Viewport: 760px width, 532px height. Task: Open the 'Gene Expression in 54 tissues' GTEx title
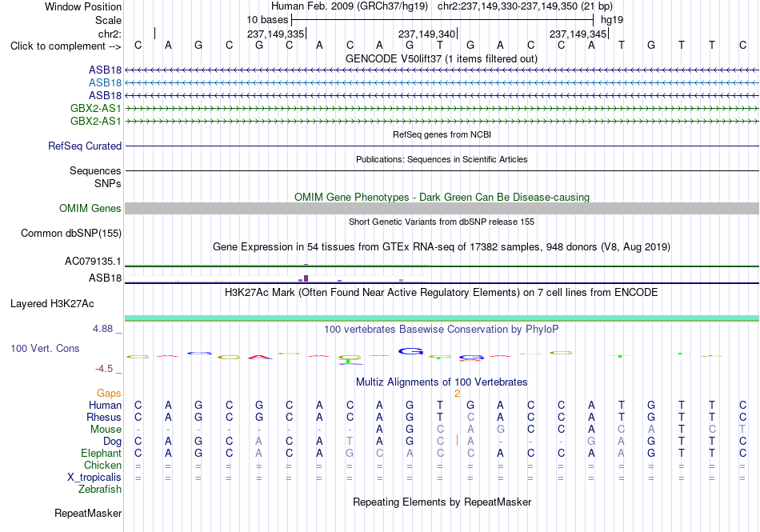point(442,247)
